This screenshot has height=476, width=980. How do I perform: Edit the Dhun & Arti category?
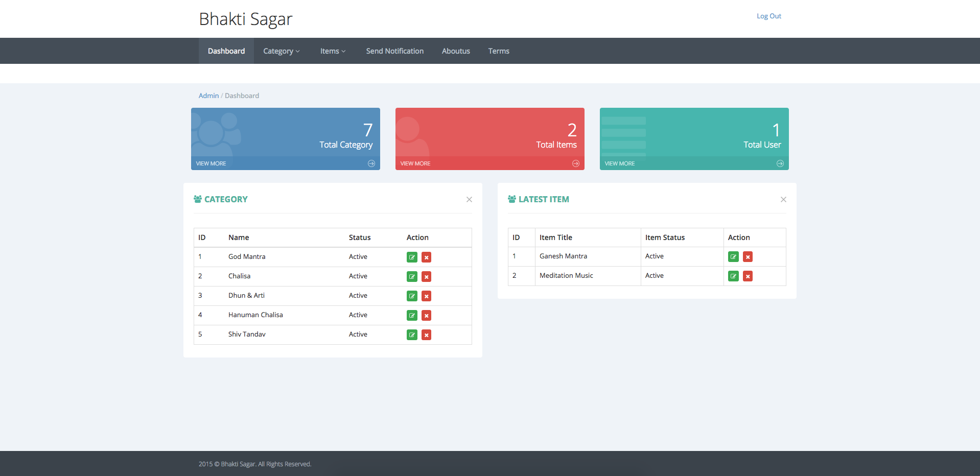pos(412,296)
